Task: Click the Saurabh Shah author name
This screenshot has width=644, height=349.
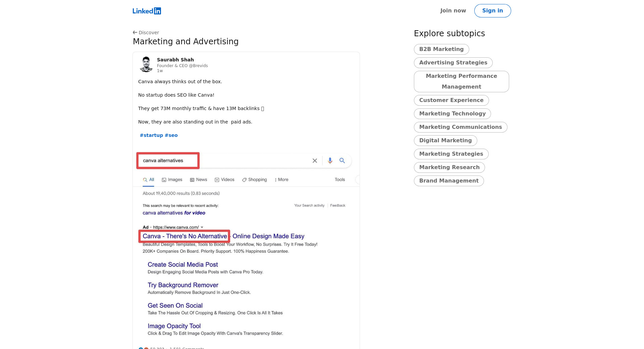Action: 175,60
